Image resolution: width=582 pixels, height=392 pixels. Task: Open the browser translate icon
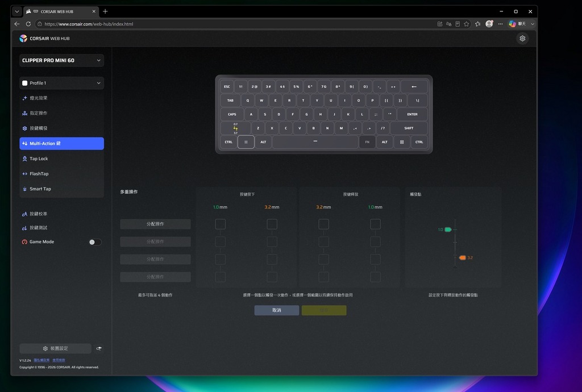[449, 24]
